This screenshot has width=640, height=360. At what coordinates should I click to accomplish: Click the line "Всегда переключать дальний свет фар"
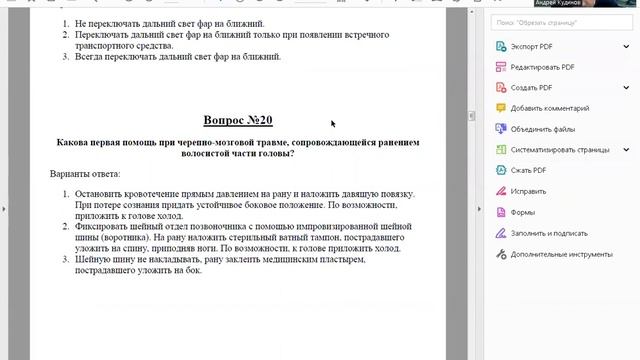(x=178, y=57)
